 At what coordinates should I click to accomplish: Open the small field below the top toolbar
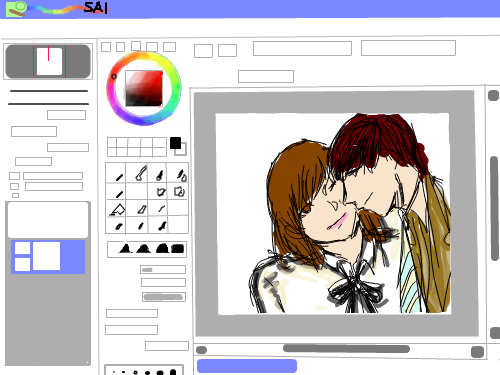[x=266, y=76]
